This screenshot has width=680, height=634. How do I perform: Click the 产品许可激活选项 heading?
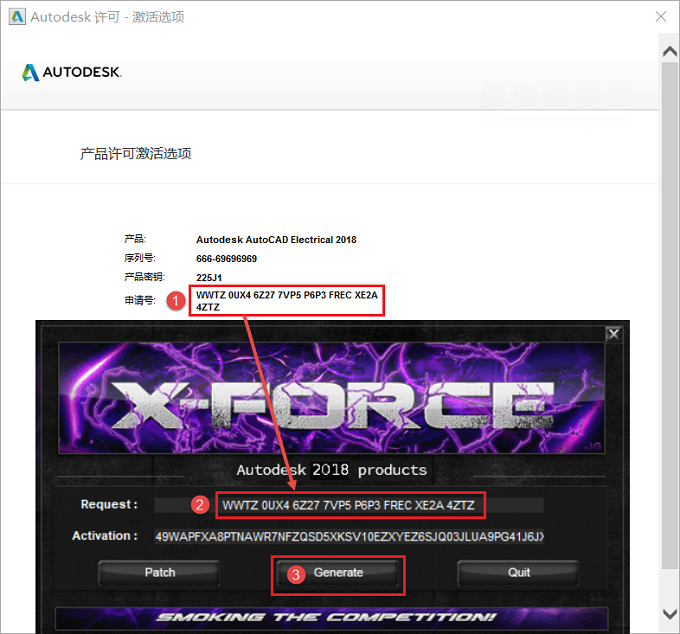pos(136,154)
